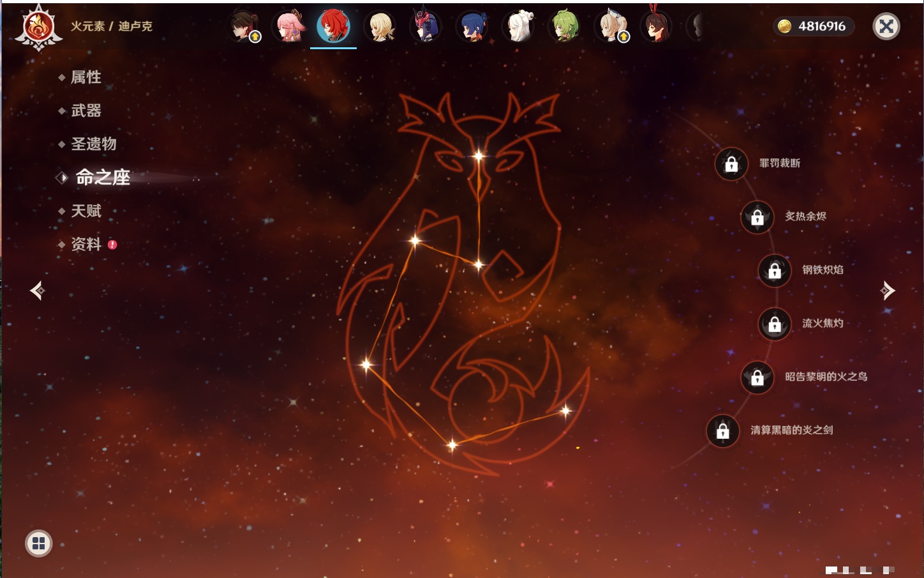924x578 pixels.
Task: Select the pink-haired Yae Miko avatar
Action: pyautogui.click(x=289, y=27)
